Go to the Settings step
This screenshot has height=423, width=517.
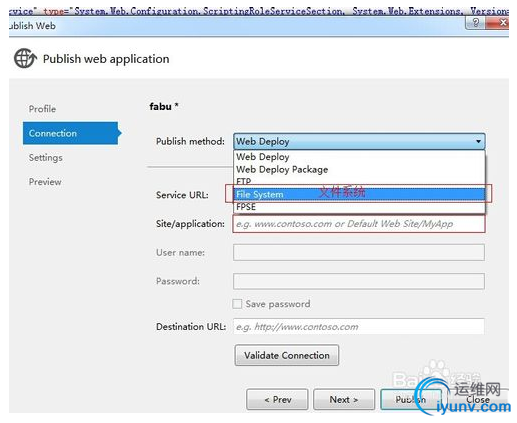46,157
